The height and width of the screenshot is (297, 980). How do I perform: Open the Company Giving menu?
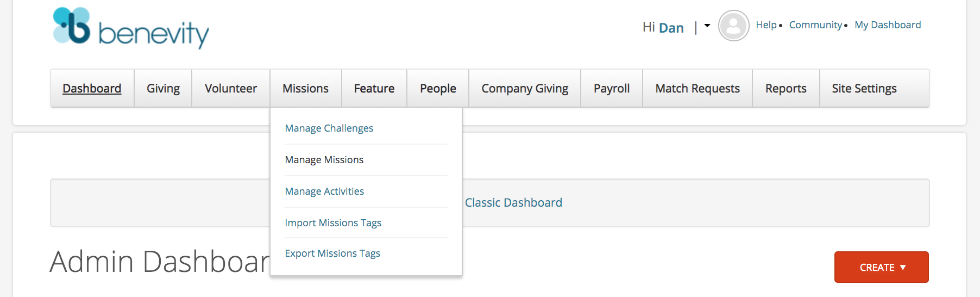point(525,88)
